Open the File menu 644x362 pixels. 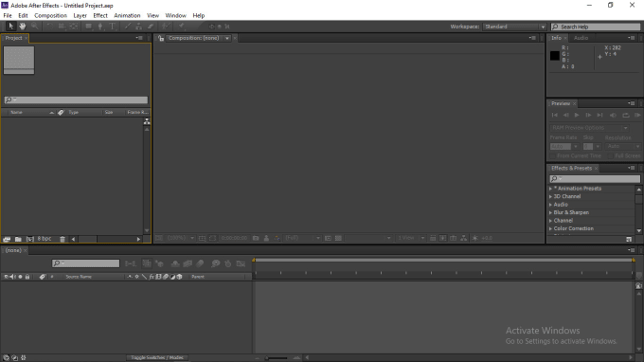pos(8,15)
